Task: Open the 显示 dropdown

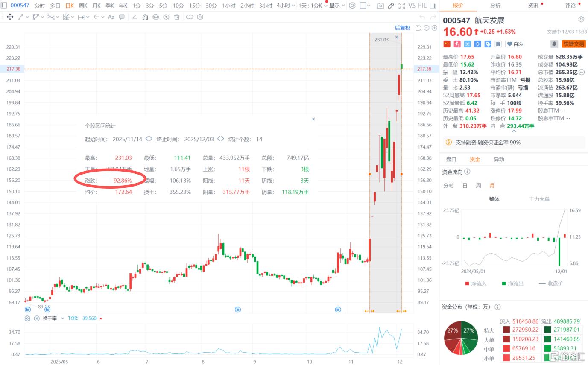Action: point(336,6)
